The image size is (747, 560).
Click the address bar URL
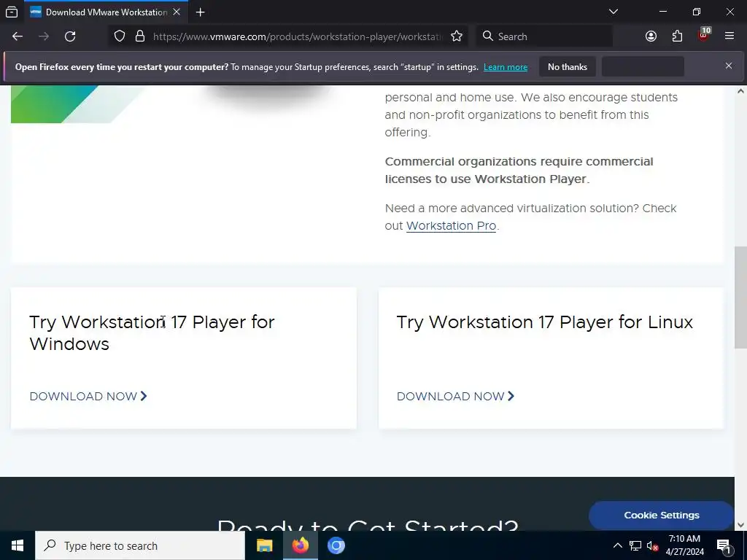point(298,36)
